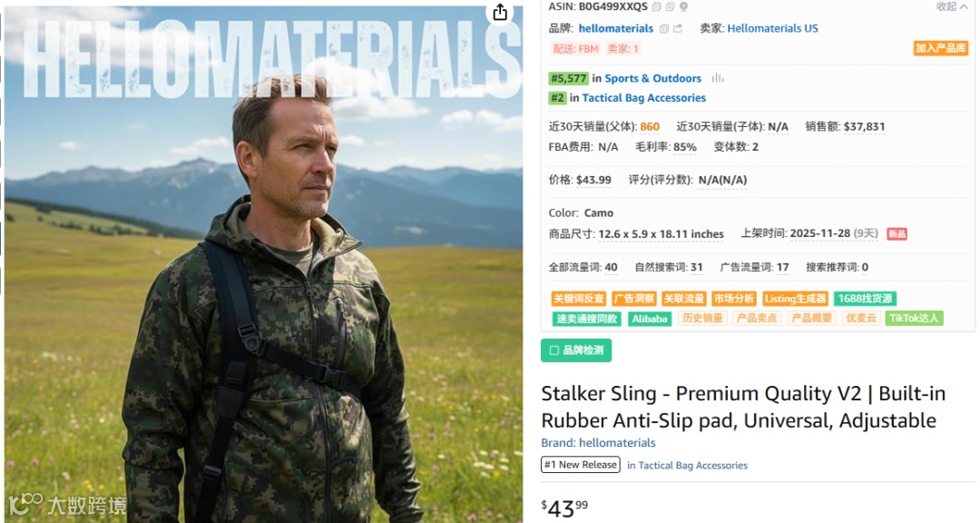
Task: Open the 关键词反查 tool
Action: point(579,299)
